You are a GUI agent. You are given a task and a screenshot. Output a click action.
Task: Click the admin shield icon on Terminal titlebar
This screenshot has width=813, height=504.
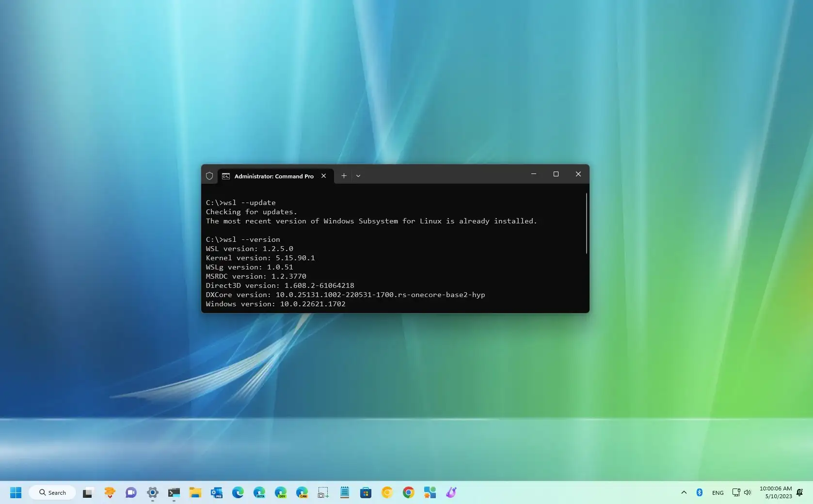pyautogui.click(x=209, y=175)
